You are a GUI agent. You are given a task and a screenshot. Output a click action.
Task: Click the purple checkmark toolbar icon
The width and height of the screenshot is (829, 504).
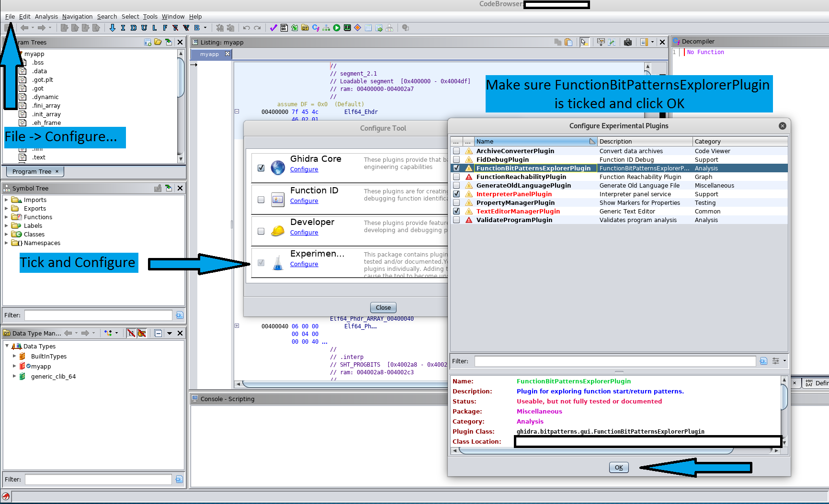pos(273,28)
